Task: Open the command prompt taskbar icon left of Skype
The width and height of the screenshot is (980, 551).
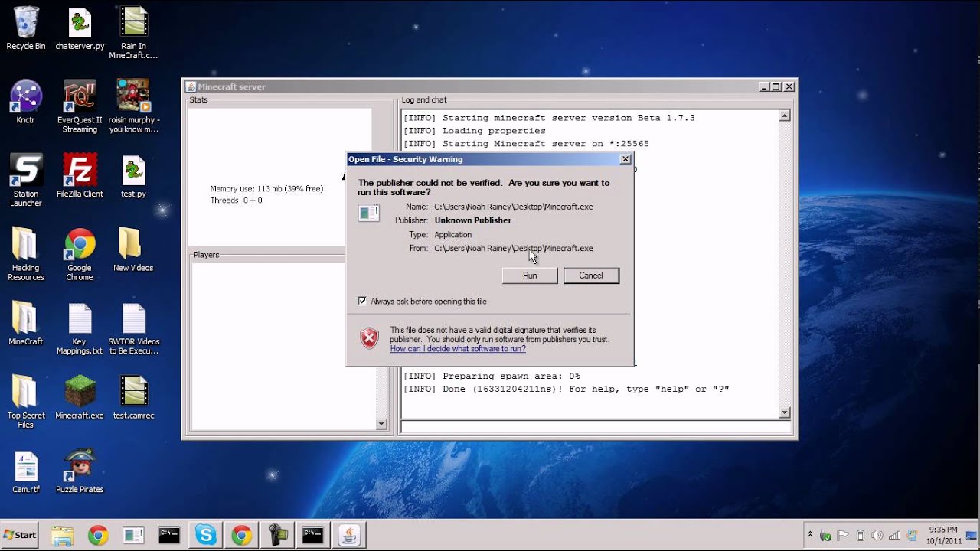Action: (x=169, y=536)
